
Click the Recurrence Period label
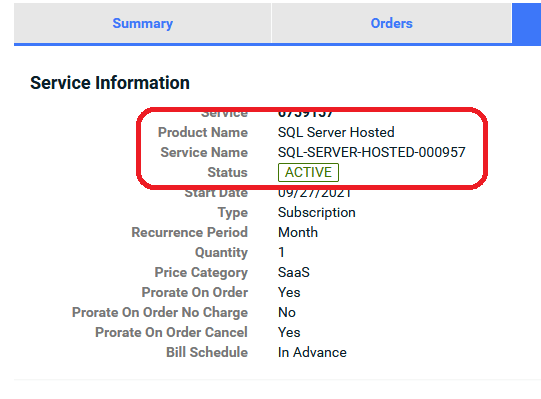189,232
